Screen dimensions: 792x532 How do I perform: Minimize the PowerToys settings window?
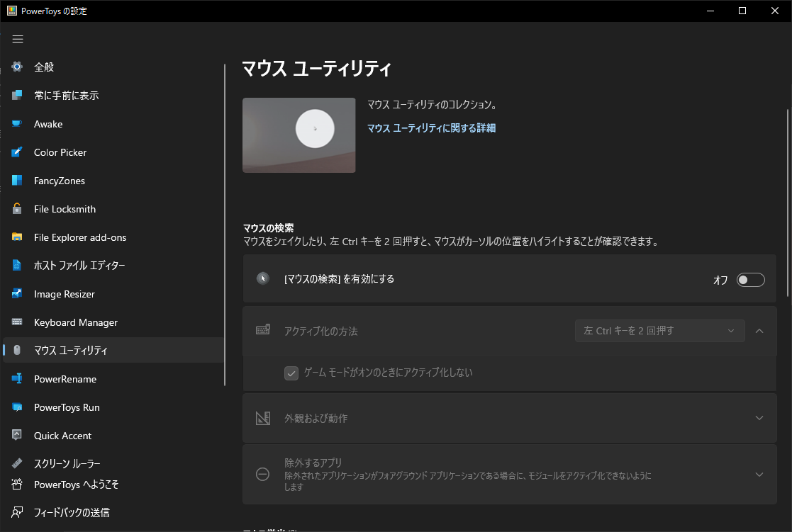[710, 11]
